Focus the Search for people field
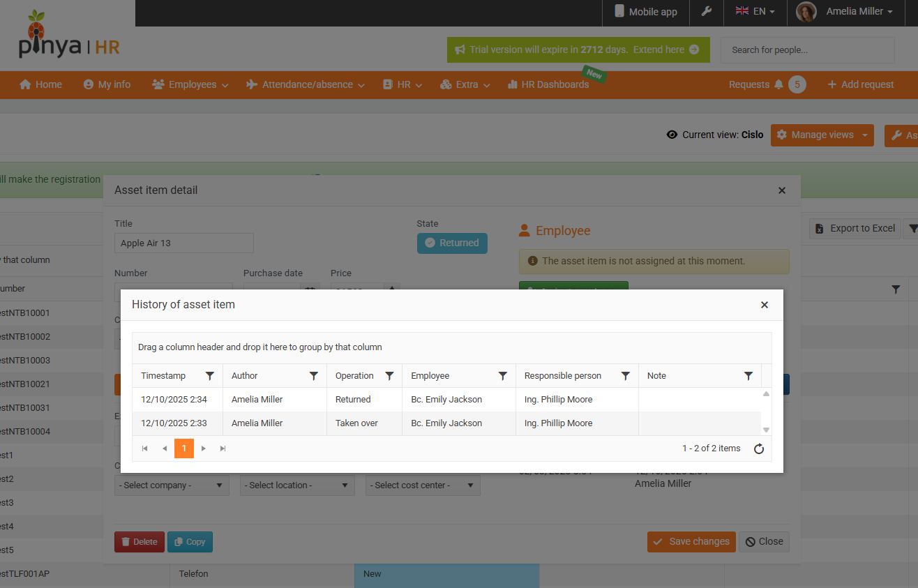The width and height of the screenshot is (918, 588). click(x=808, y=50)
